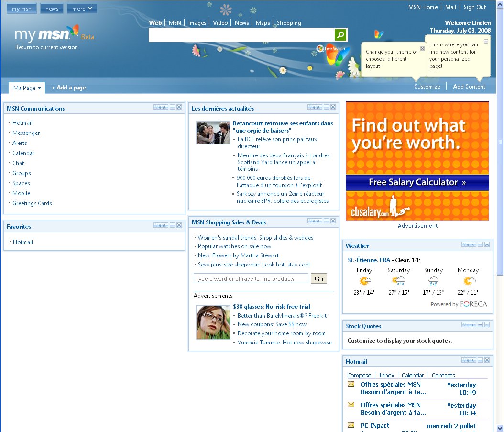Click the Friday weather sun icon
504x432 pixels.
coord(364,281)
